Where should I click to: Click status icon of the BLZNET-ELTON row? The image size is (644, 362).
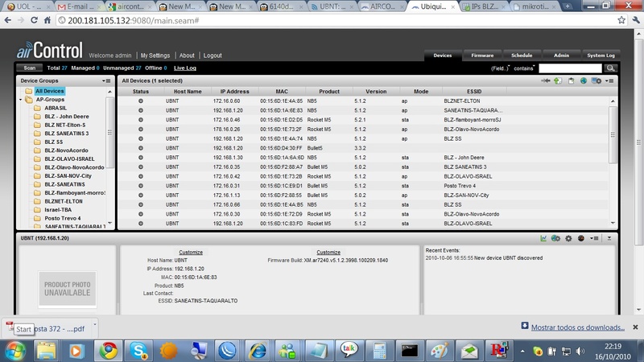(x=140, y=101)
